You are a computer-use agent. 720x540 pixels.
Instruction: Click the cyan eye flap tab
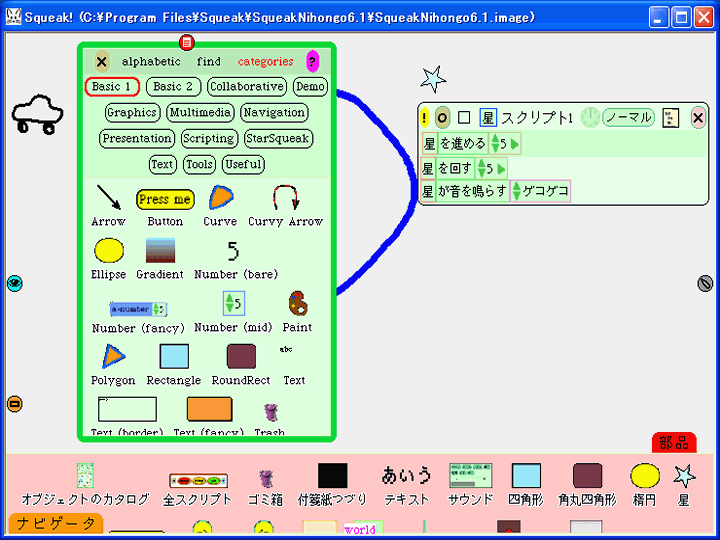tap(15, 283)
